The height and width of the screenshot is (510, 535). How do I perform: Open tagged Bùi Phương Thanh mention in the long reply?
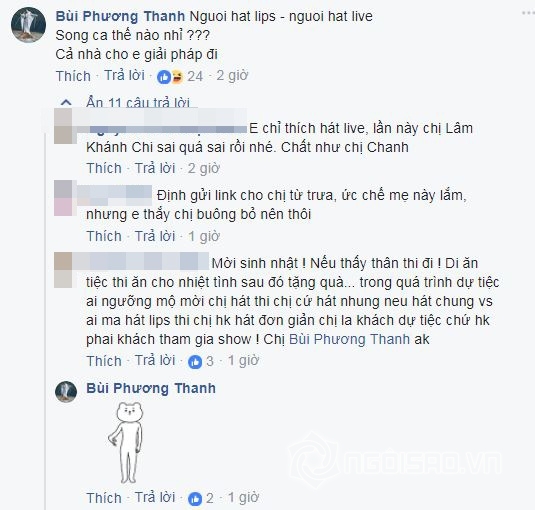point(349,339)
